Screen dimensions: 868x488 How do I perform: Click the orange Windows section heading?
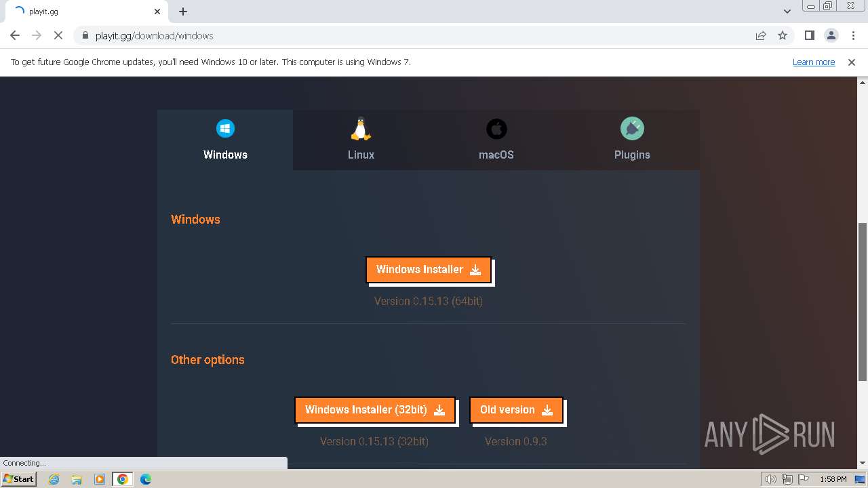click(x=195, y=220)
